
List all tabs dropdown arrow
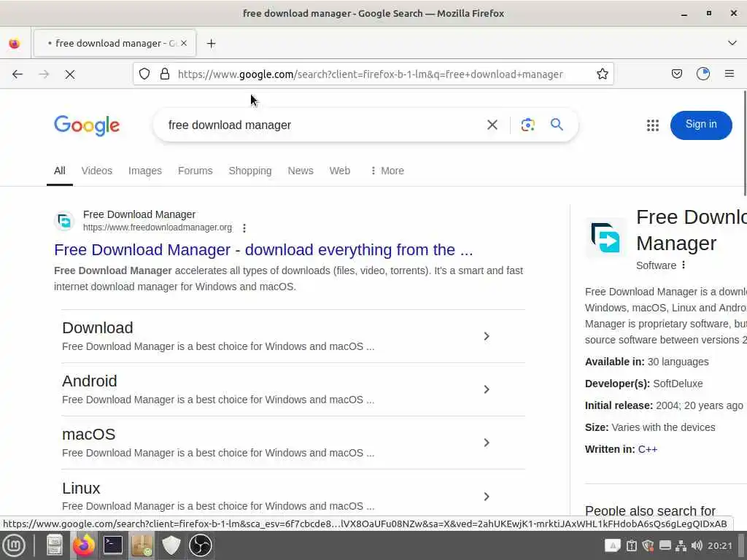[x=732, y=43]
